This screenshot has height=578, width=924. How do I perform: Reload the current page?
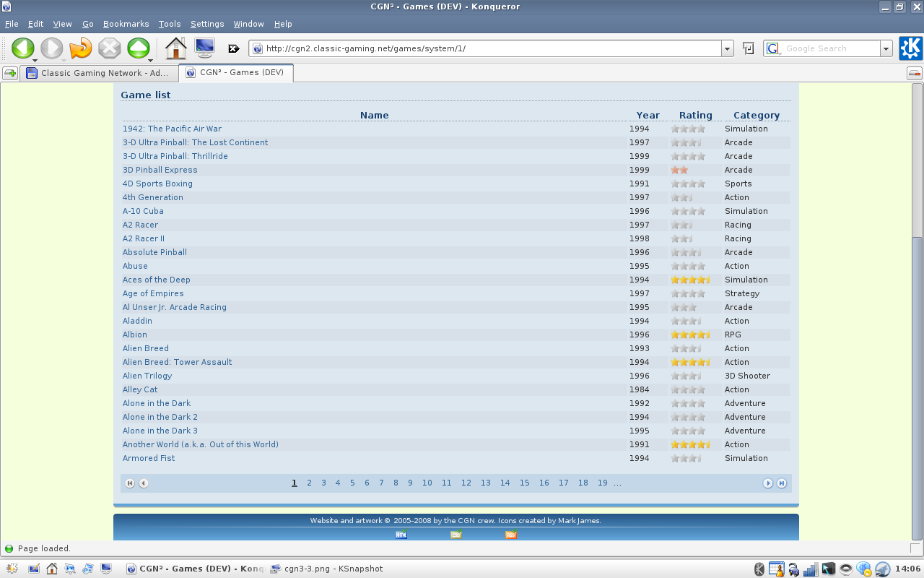tap(81, 48)
